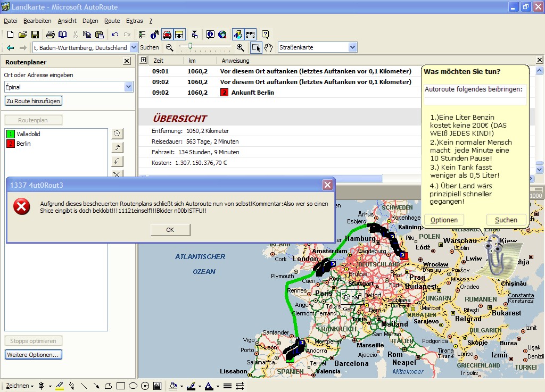Click Zu Route hinzufügen button
Screen dimensions: 545x392
click(x=34, y=101)
